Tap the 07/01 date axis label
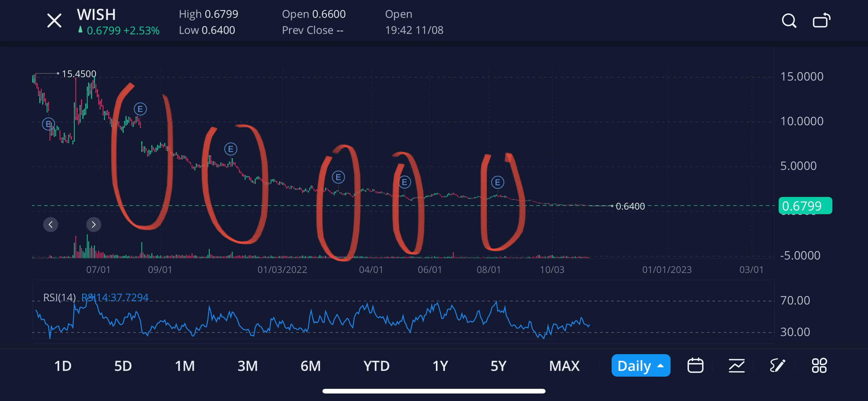 click(98, 269)
